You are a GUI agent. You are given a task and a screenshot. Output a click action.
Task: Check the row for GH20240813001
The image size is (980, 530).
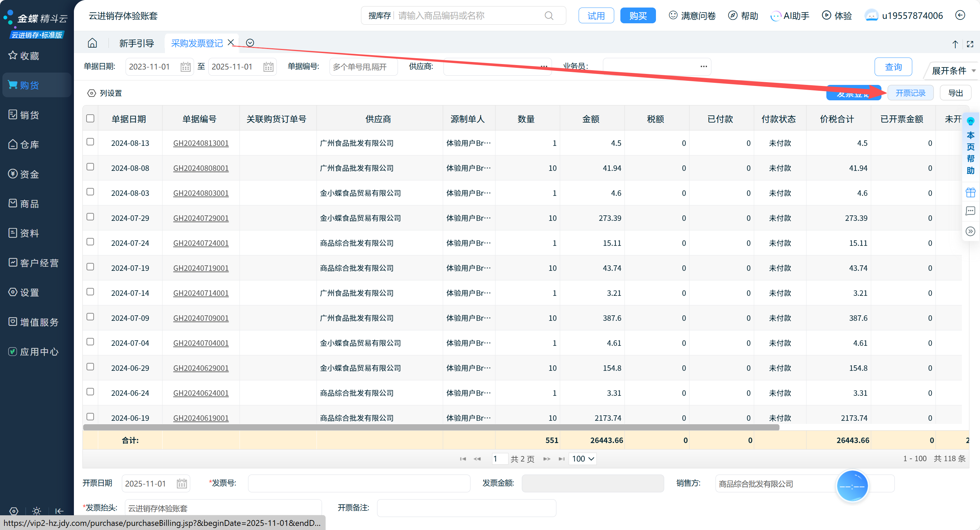[x=90, y=142]
